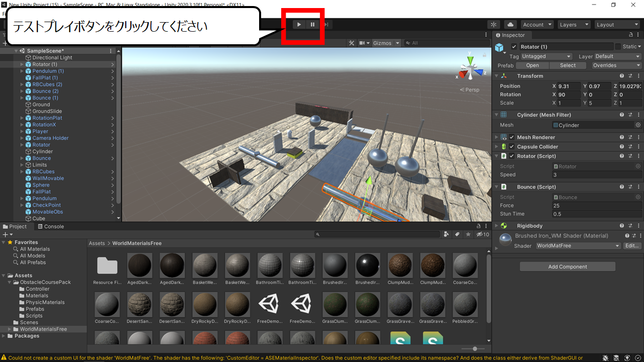The image size is (644, 362).
Task: Click the Prefab Select button
Action: pyautogui.click(x=568, y=65)
